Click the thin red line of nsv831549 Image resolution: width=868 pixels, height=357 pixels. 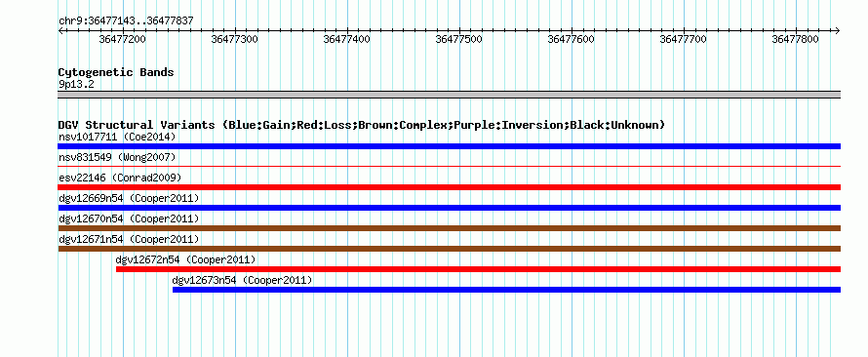449,166
